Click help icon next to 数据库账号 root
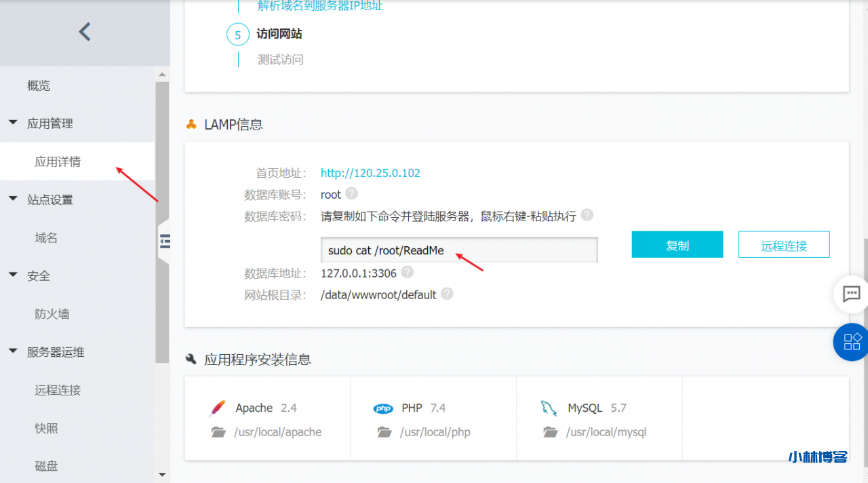 tap(351, 193)
